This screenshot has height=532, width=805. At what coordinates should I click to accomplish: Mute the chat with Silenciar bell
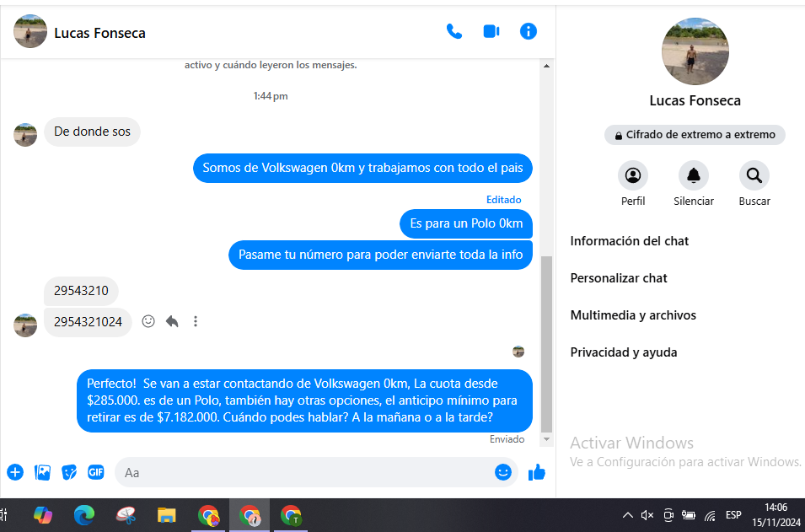[694, 175]
